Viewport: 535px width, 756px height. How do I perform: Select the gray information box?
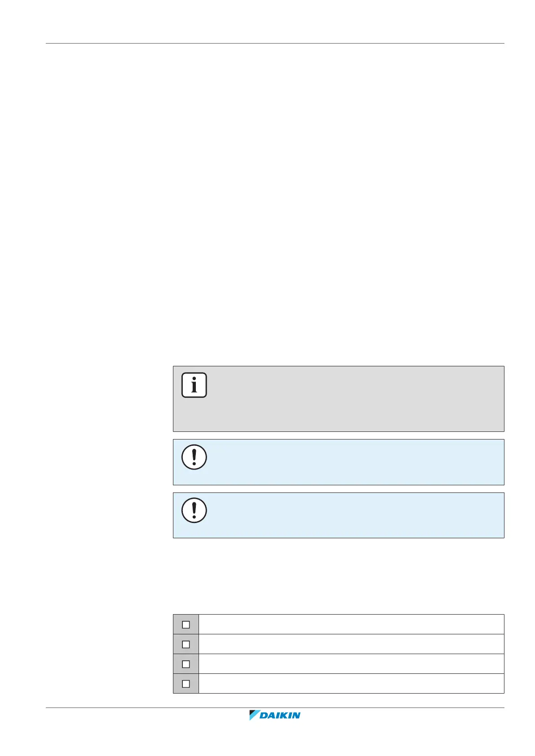pos(339,399)
